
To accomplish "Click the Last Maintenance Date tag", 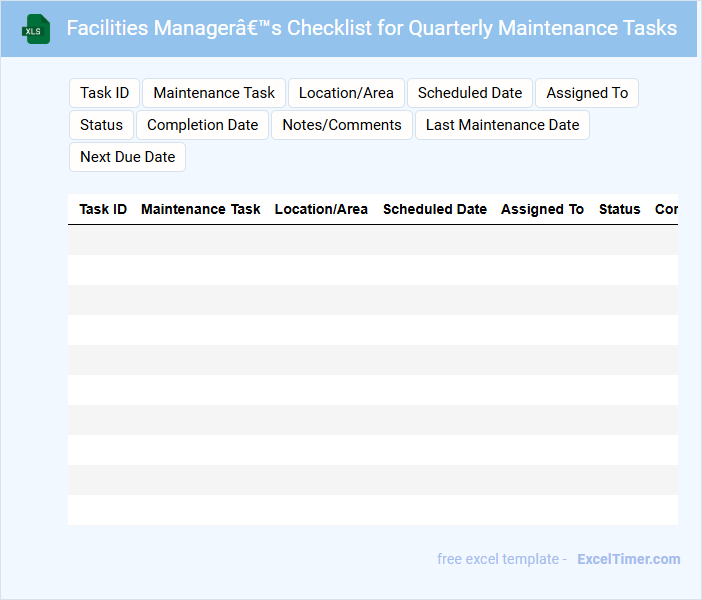I will click(x=502, y=125).
